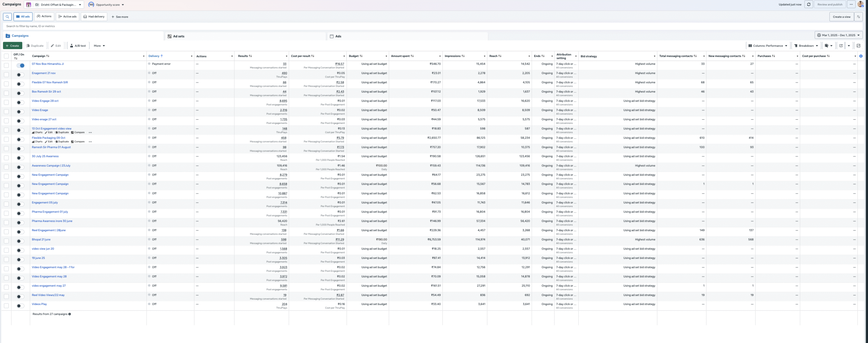Image resolution: width=868 pixels, height=343 pixels.
Task: Open the charts panel icon
Action: click(859, 46)
